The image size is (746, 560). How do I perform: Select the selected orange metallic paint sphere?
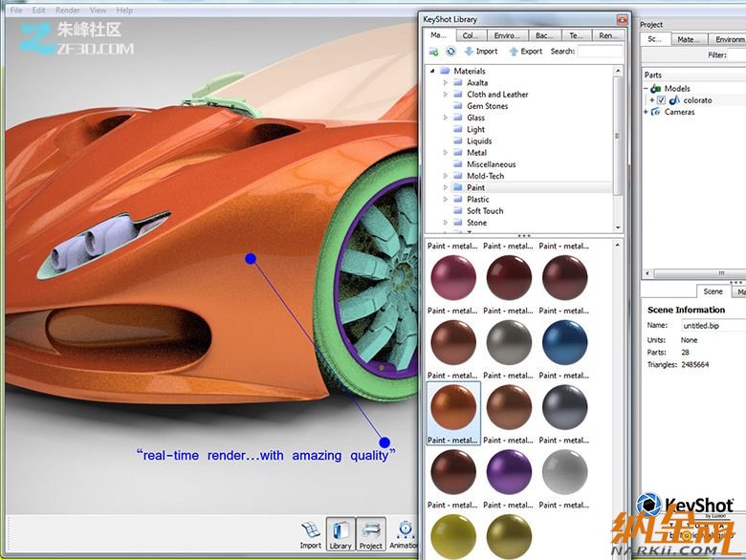pyautogui.click(x=453, y=407)
